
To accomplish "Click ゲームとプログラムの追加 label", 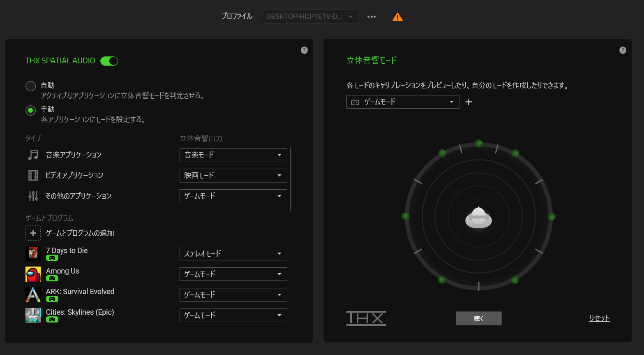I will tap(80, 233).
